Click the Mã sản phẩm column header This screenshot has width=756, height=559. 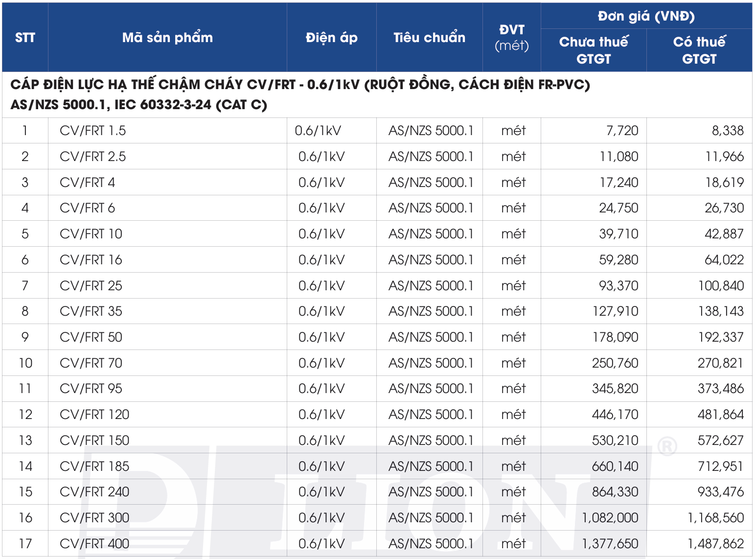167,38
